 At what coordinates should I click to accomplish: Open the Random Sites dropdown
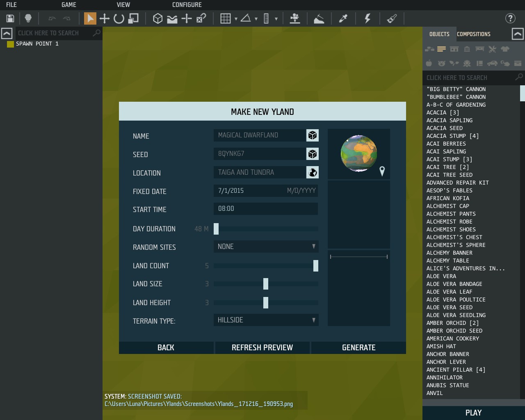266,247
